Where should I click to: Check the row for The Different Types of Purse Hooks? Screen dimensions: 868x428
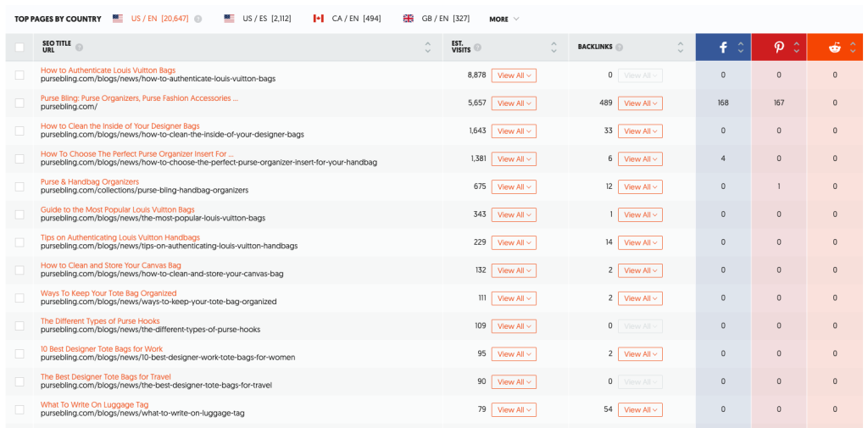[19, 325]
